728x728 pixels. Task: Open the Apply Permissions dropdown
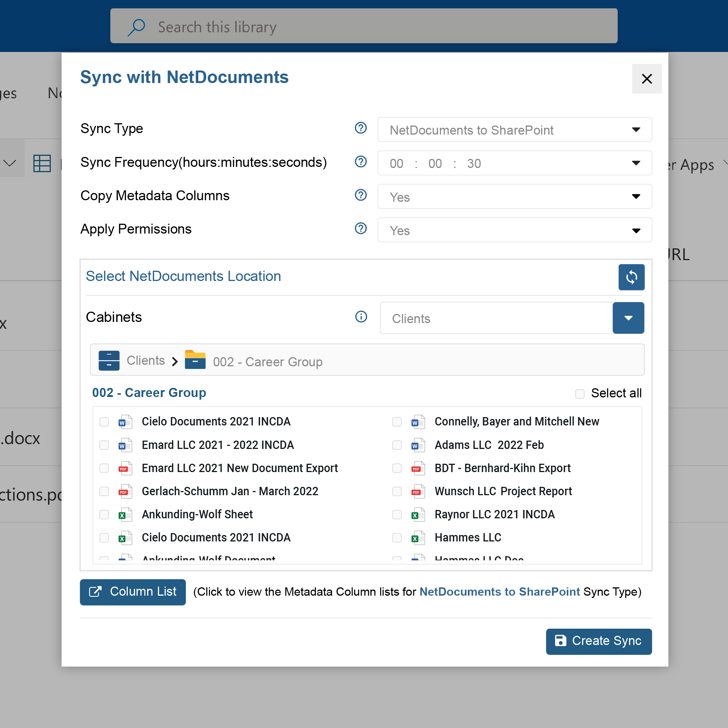pos(515,230)
